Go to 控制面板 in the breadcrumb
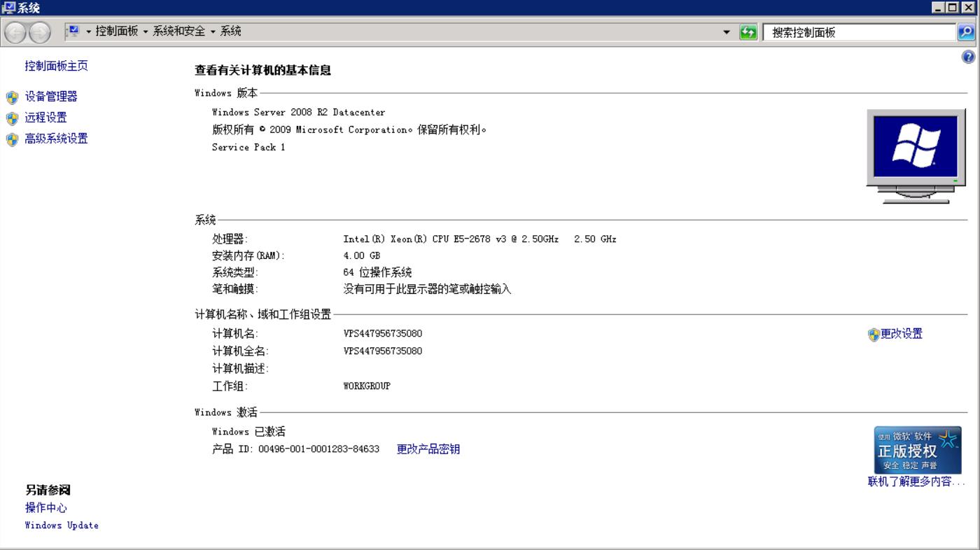 (117, 31)
